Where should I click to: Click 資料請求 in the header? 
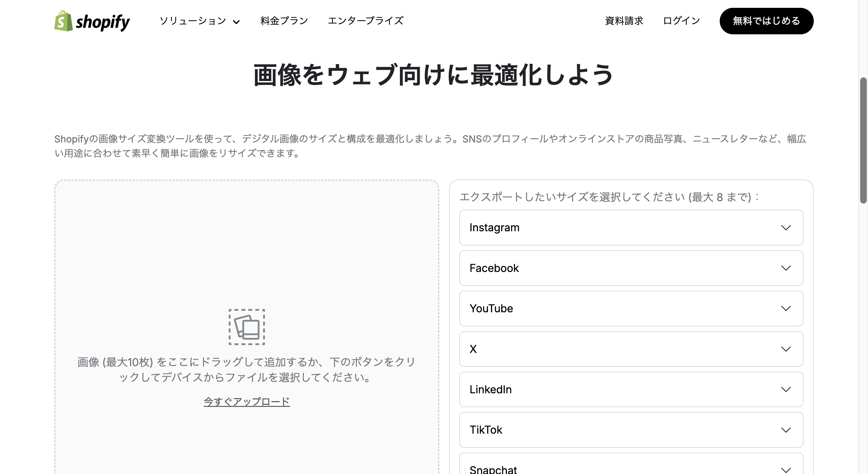click(x=624, y=21)
